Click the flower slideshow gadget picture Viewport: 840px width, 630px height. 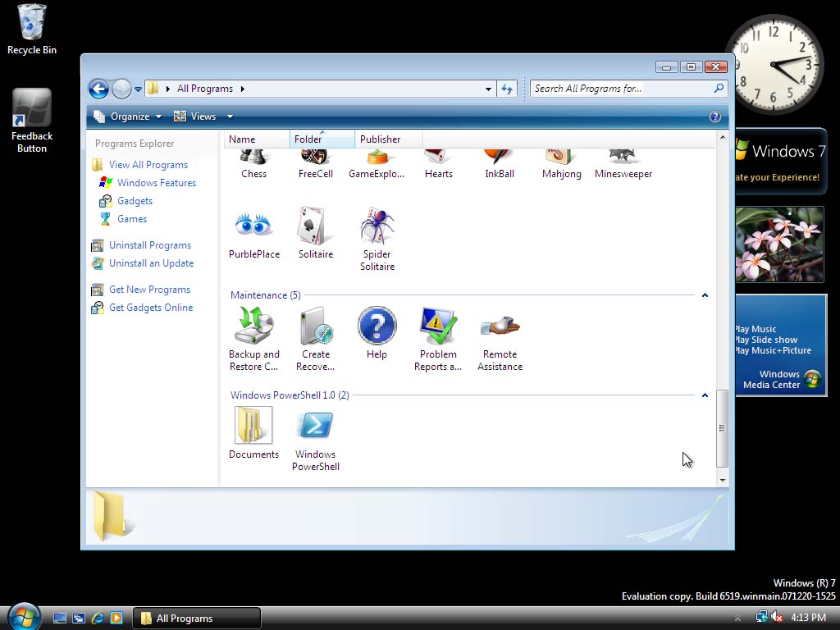(x=779, y=244)
